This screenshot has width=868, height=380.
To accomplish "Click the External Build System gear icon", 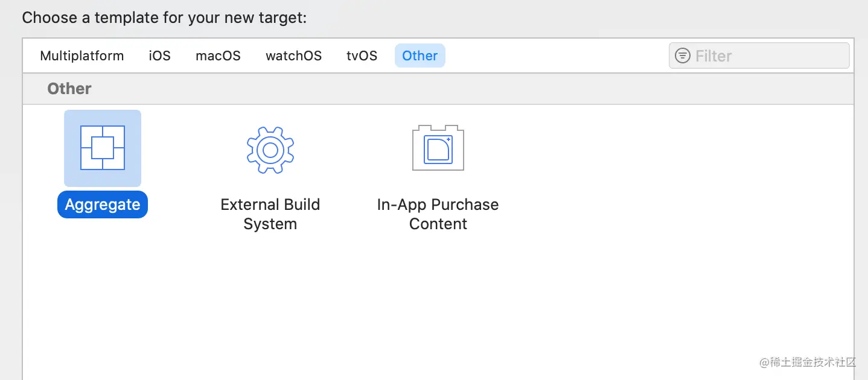I will [x=270, y=150].
